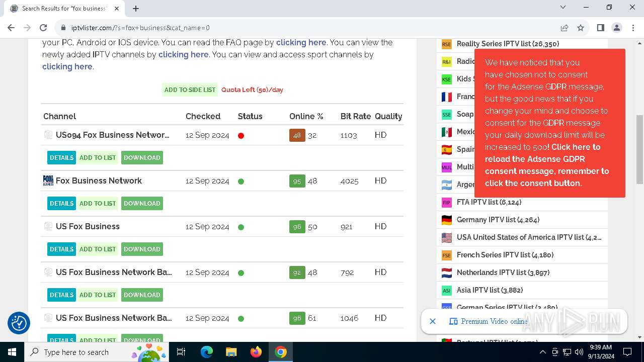Click the Germany flag icon
Screen dimensions: 644x362
(446, 220)
